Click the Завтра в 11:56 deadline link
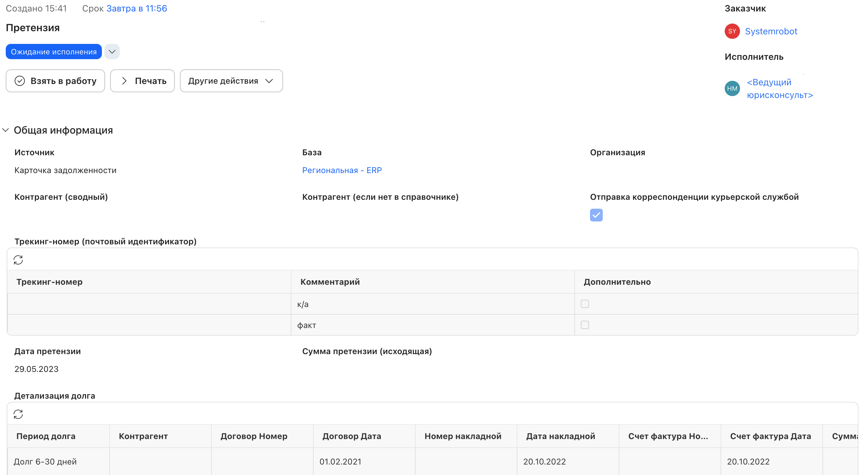This screenshot has height=475, width=868. click(137, 8)
